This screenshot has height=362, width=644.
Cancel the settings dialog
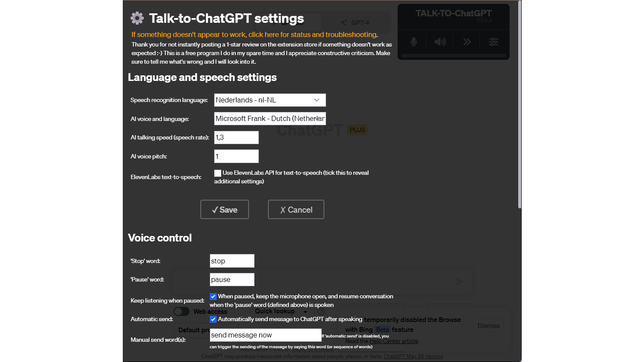[296, 210]
